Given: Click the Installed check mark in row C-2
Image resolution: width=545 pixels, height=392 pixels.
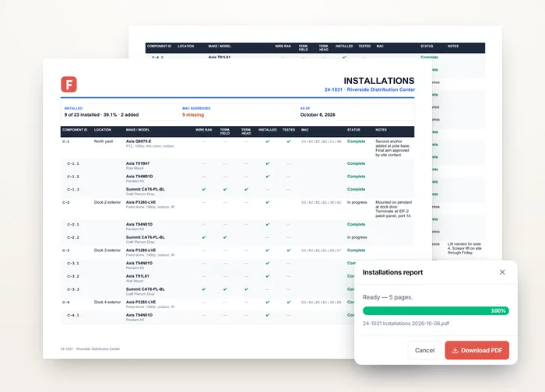Looking at the screenshot, I should (267, 202).
